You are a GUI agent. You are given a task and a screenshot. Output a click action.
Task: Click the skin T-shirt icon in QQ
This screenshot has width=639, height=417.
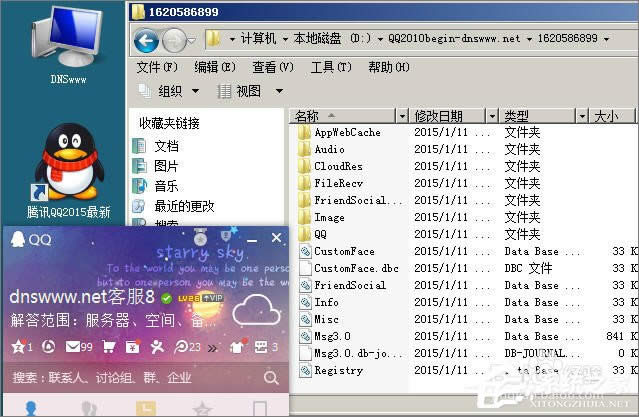click(x=237, y=347)
